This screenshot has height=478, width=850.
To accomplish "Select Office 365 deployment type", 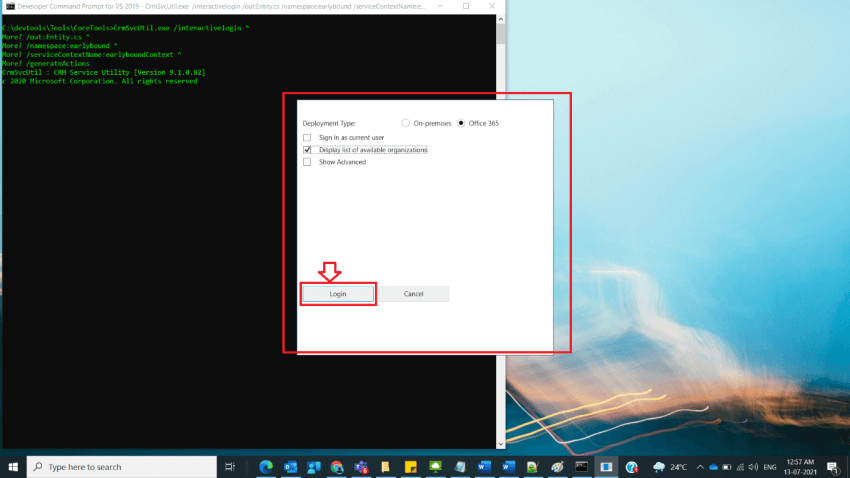I will [x=461, y=123].
